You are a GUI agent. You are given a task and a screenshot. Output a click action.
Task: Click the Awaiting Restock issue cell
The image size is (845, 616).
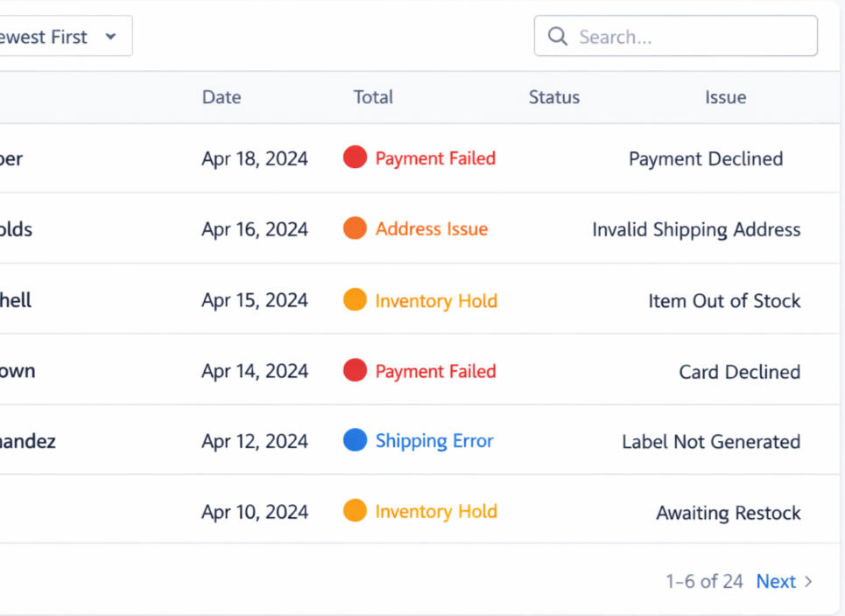coord(729,513)
